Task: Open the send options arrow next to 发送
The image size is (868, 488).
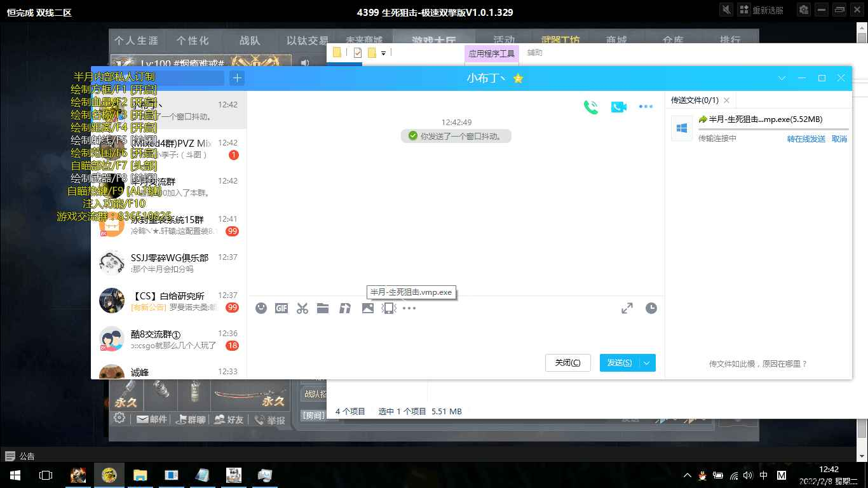Action: tap(647, 363)
